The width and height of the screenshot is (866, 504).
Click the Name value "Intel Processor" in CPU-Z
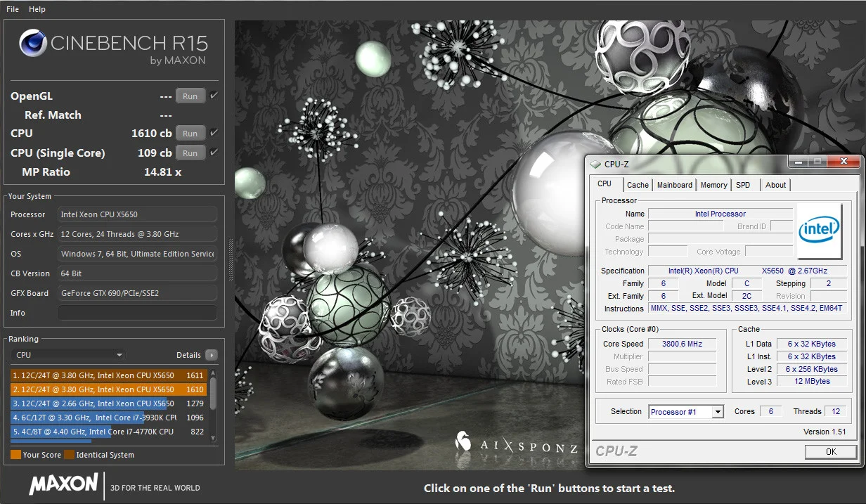click(x=720, y=214)
